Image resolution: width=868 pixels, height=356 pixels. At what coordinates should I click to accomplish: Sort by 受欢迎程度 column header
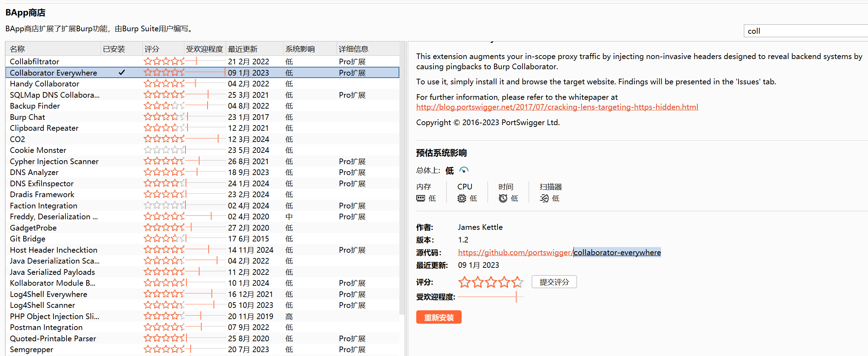click(204, 49)
